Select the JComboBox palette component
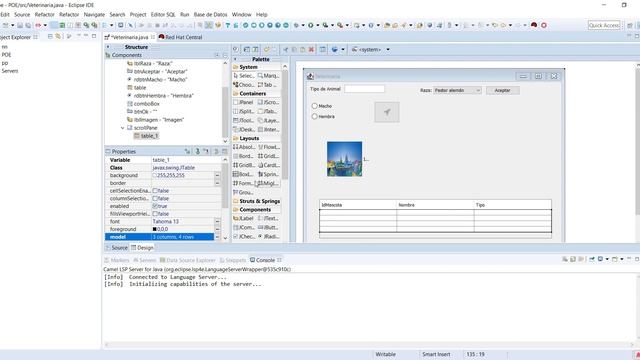This screenshot has width=640, height=360. tap(244, 227)
